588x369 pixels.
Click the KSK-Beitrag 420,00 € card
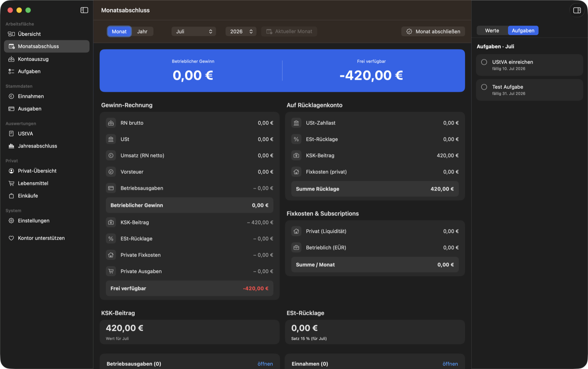(x=189, y=332)
